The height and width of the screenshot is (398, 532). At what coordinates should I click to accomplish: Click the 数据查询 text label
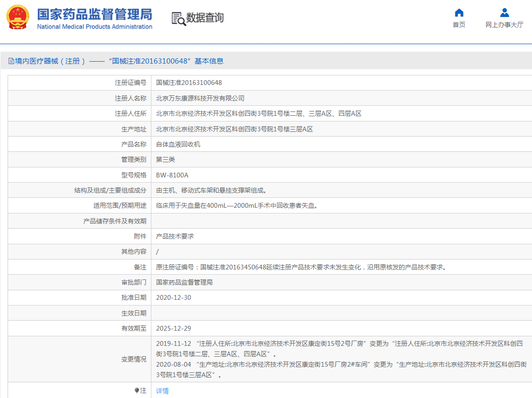click(205, 19)
